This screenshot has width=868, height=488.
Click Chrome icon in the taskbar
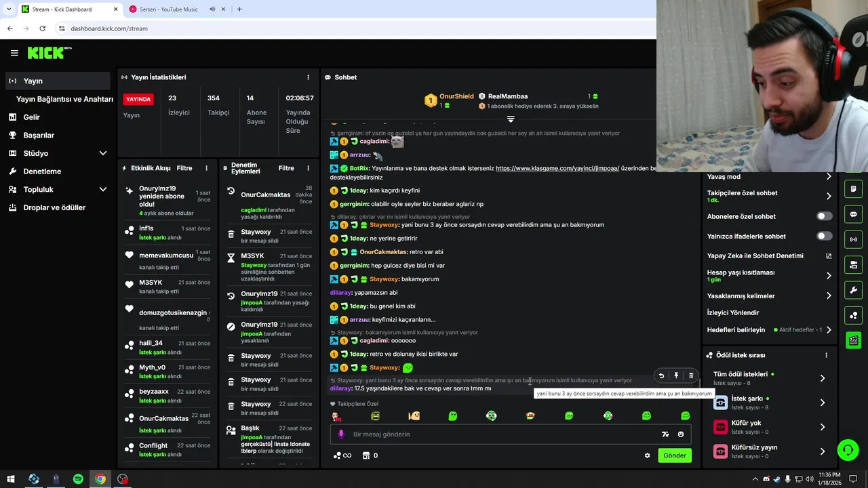(100, 479)
